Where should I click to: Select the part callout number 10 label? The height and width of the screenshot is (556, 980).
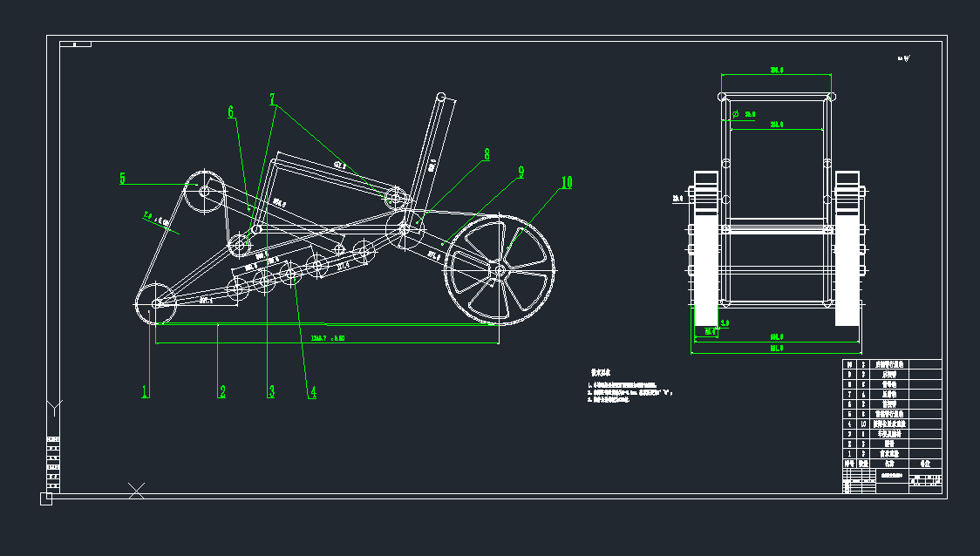click(x=567, y=182)
